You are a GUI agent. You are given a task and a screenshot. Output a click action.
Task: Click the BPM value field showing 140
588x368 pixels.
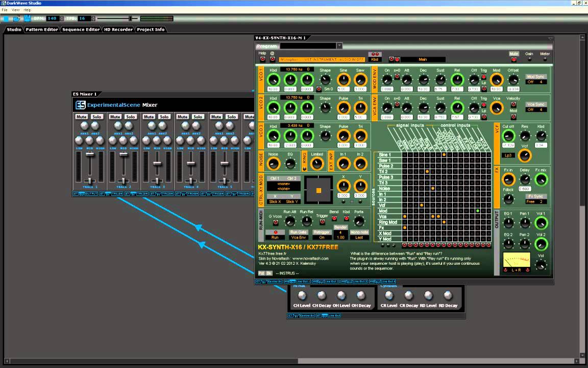pos(52,18)
